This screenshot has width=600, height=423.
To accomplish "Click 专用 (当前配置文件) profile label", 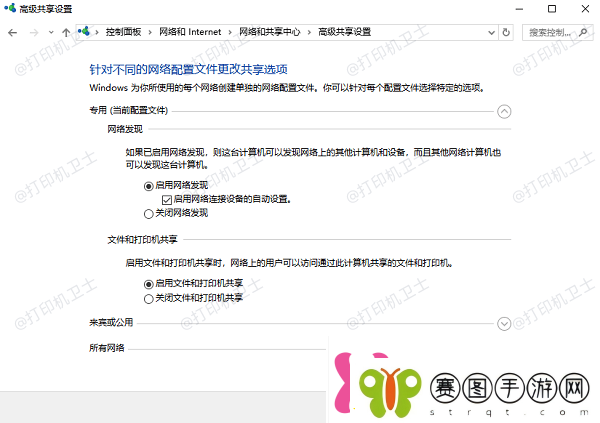I will click(x=129, y=110).
